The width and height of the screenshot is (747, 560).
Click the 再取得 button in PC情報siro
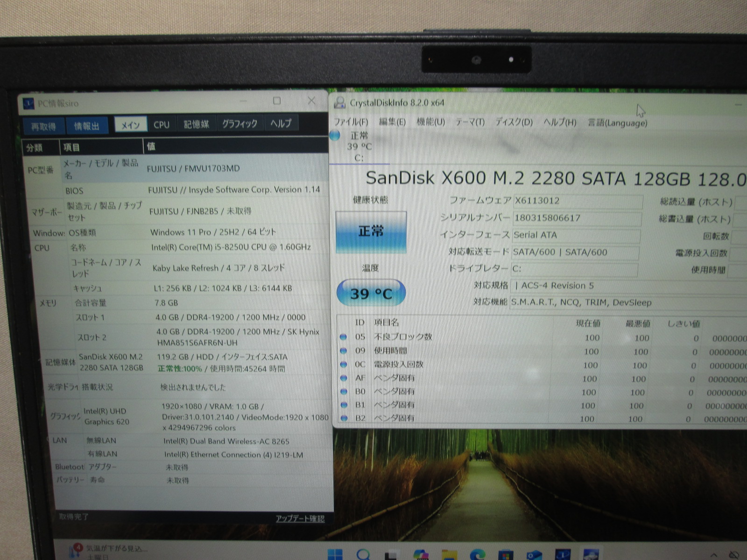(x=43, y=126)
